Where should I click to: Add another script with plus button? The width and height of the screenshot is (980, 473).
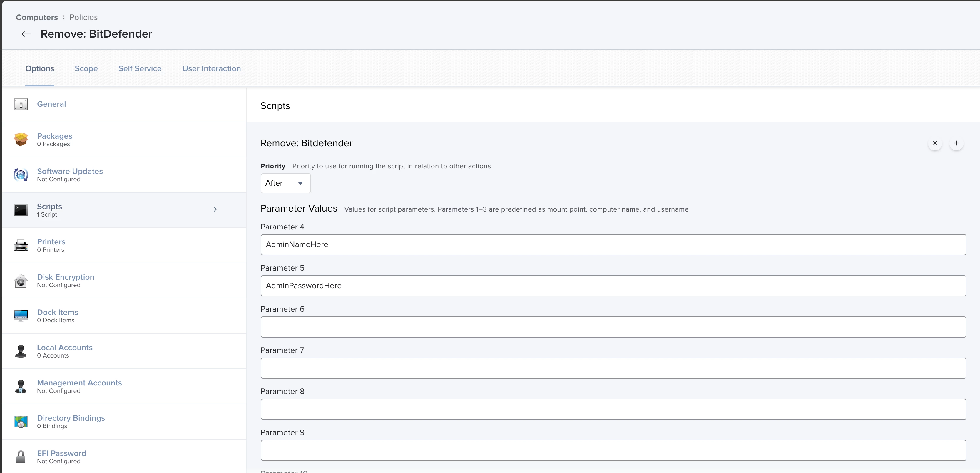pos(956,143)
